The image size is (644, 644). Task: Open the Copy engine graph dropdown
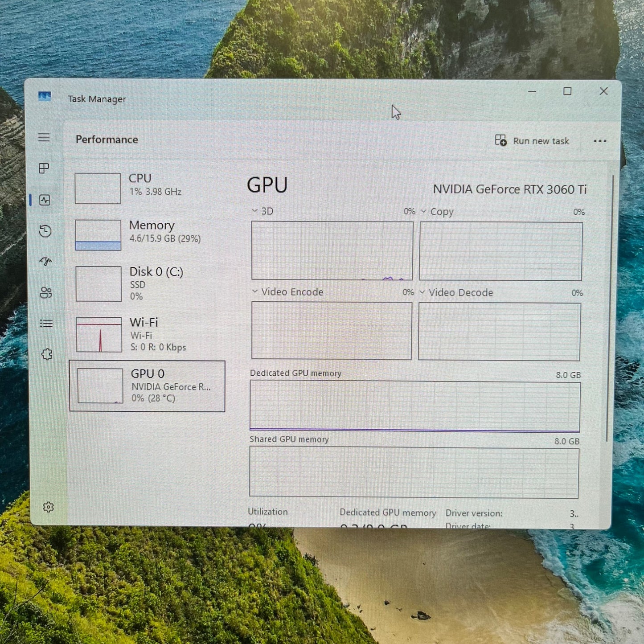click(x=423, y=211)
